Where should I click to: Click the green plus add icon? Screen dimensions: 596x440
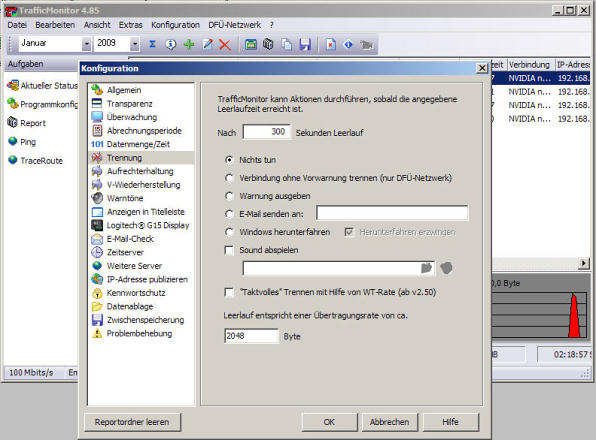[189, 44]
